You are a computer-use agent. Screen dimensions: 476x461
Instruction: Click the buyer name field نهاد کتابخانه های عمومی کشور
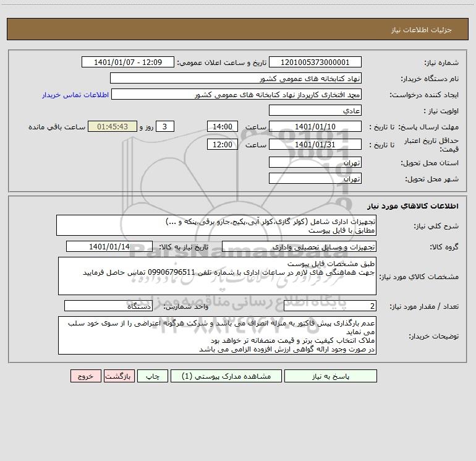(236, 78)
